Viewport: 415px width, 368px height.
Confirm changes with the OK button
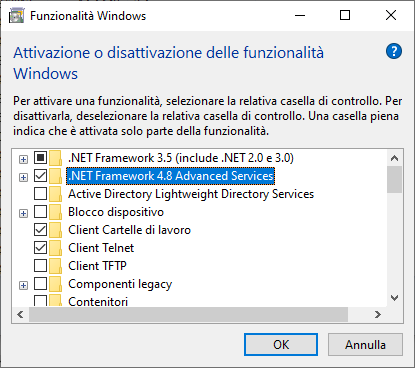(281, 344)
